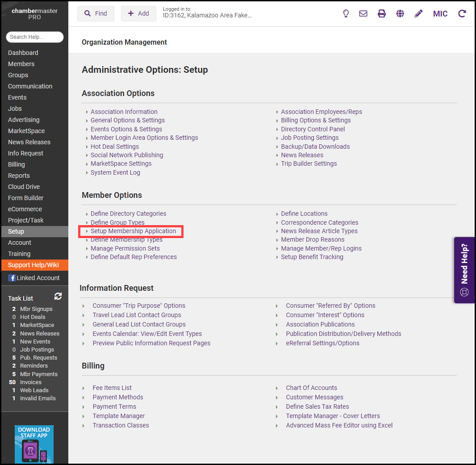Click the globe icon in header

[x=400, y=13]
